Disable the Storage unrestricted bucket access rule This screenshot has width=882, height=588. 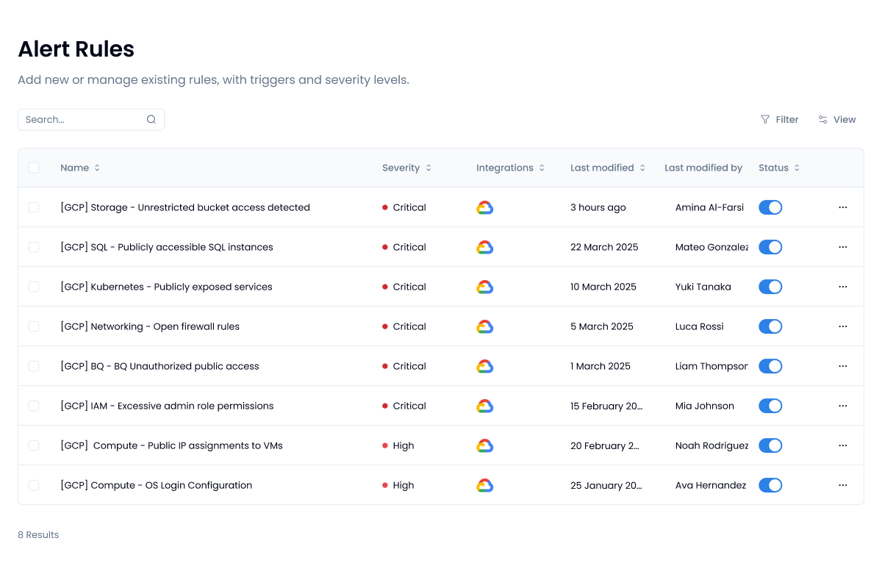point(770,207)
